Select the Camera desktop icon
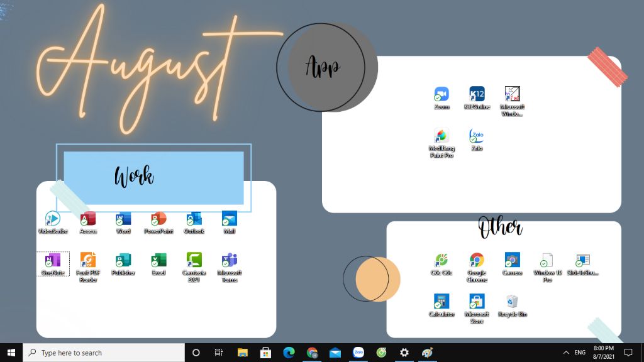644x362 pixels. 512,263
